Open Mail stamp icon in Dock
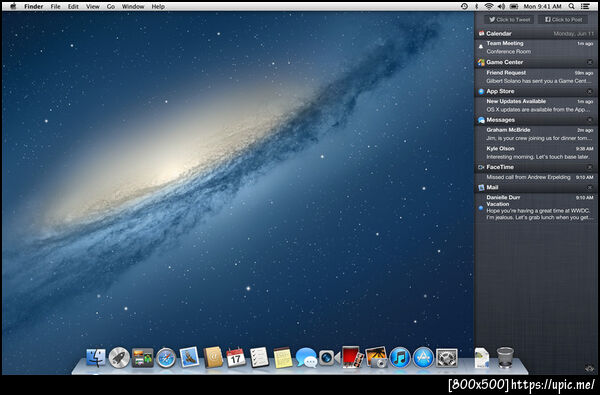The image size is (600, 395). pyautogui.click(x=189, y=357)
